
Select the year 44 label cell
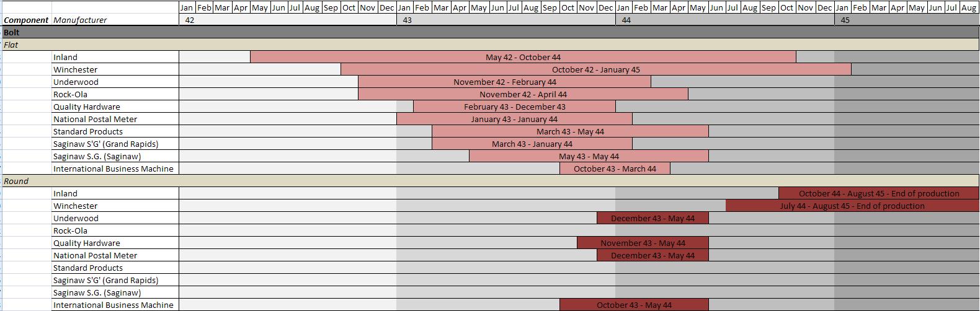(725, 20)
